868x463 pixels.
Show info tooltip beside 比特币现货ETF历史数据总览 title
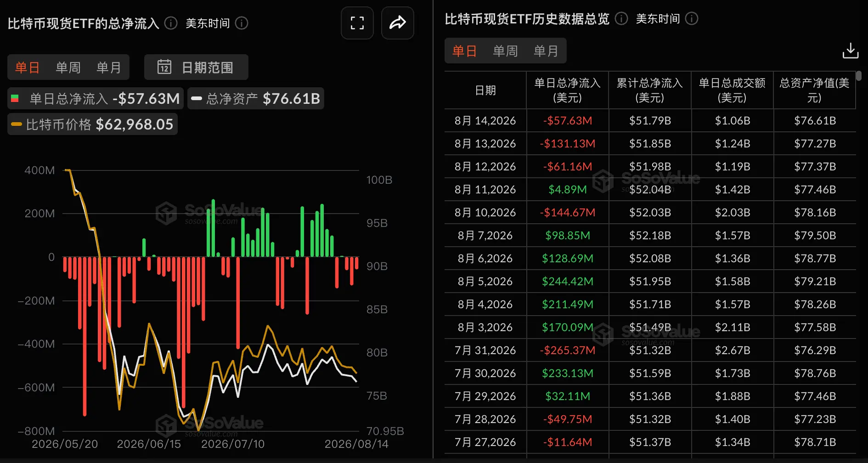[x=621, y=18]
